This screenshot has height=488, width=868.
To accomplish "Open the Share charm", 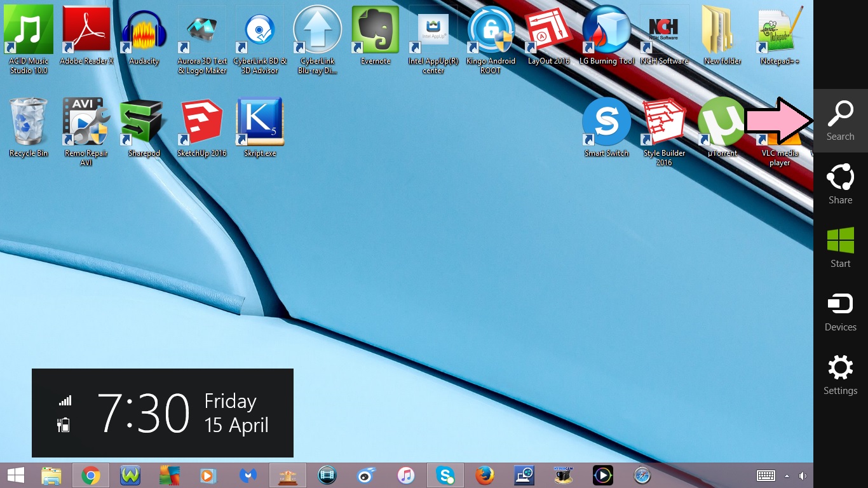I will click(840, 184).
